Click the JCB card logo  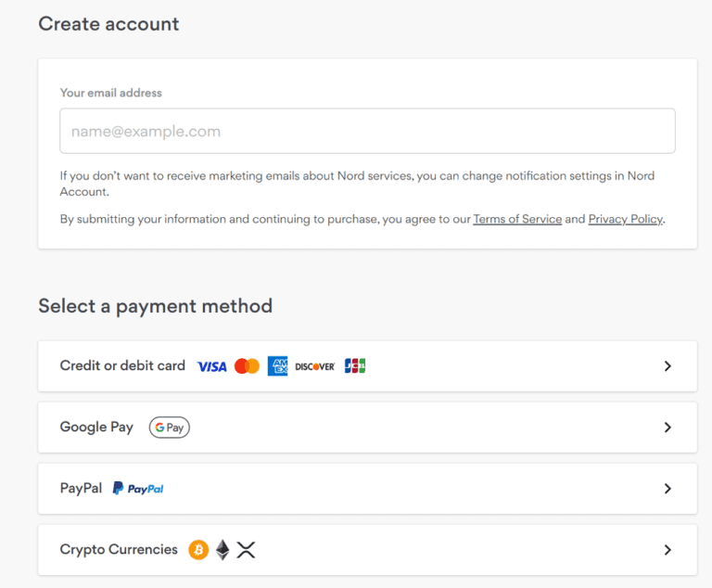355,366
